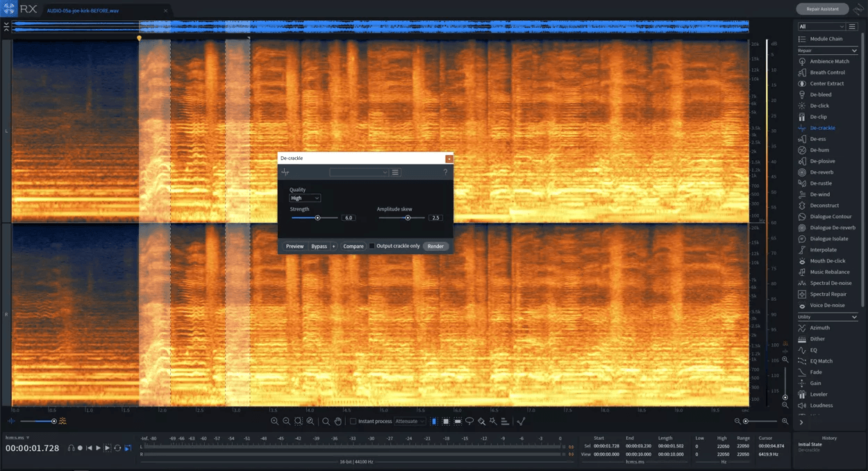Select Initial State in History
Screen dimensions: 868x471
pos(810,445)
